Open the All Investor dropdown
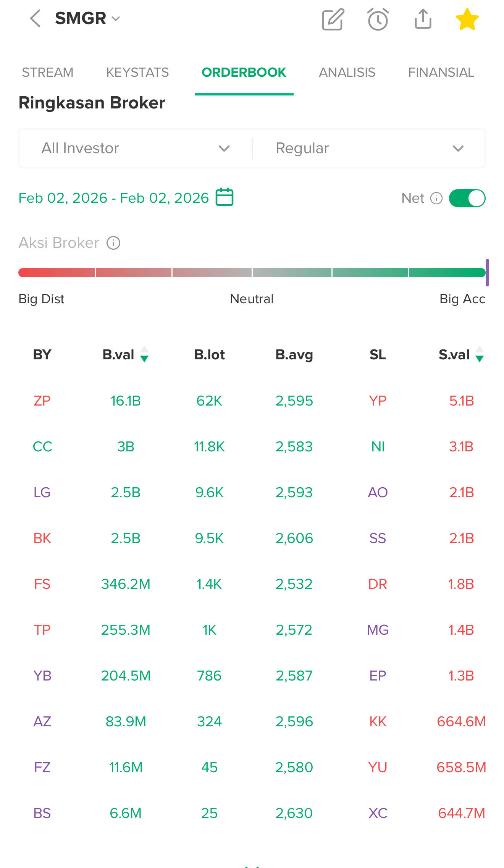 [x=136, y=148]
